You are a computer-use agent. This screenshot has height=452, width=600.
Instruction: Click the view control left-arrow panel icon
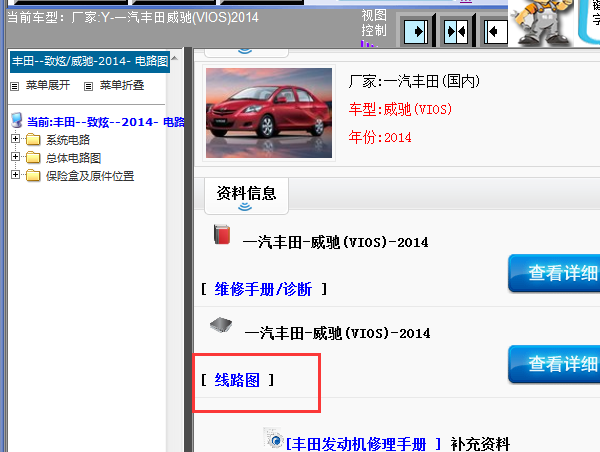click(496, 31)
